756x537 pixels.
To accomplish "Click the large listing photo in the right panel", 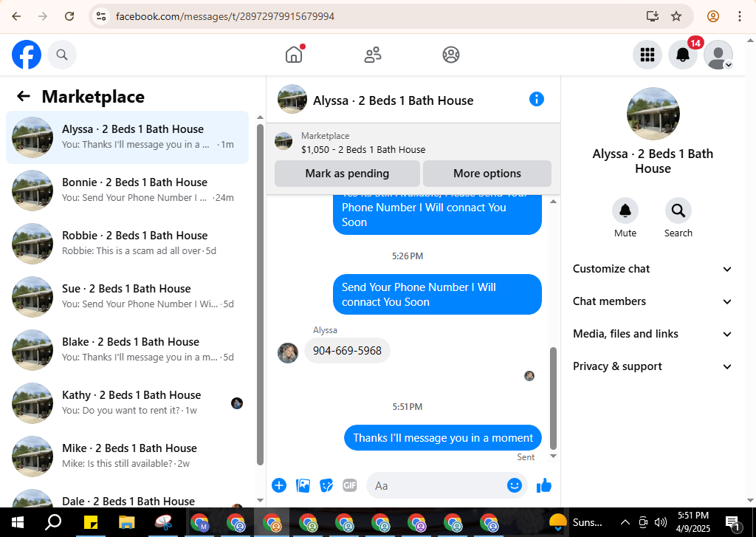I will pyautogui.click(x=653, y=114).
